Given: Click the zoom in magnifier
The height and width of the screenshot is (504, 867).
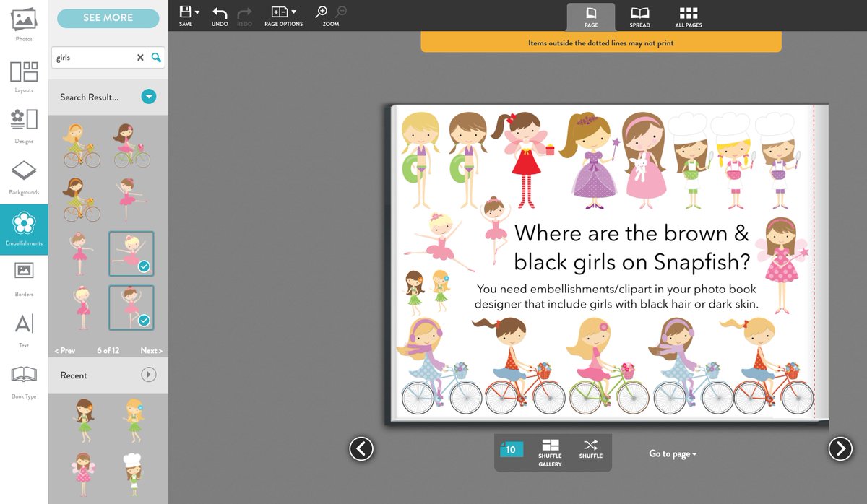Looking at the screenshot, I should [322, 12].
